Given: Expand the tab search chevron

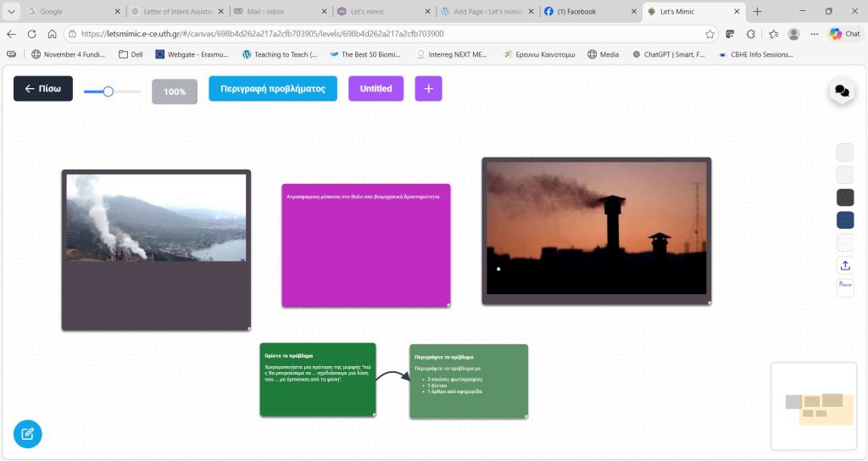Looking at the screenshot, I should click(11, 12).
